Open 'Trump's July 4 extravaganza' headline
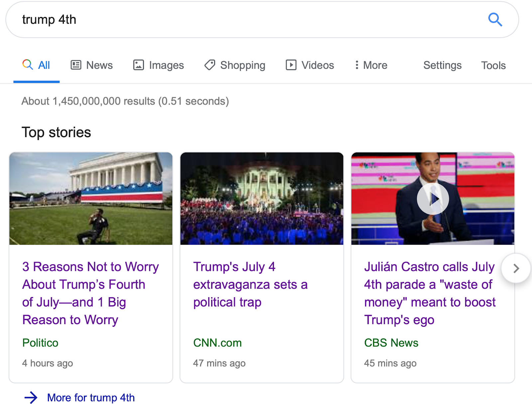 pos(250,285)
